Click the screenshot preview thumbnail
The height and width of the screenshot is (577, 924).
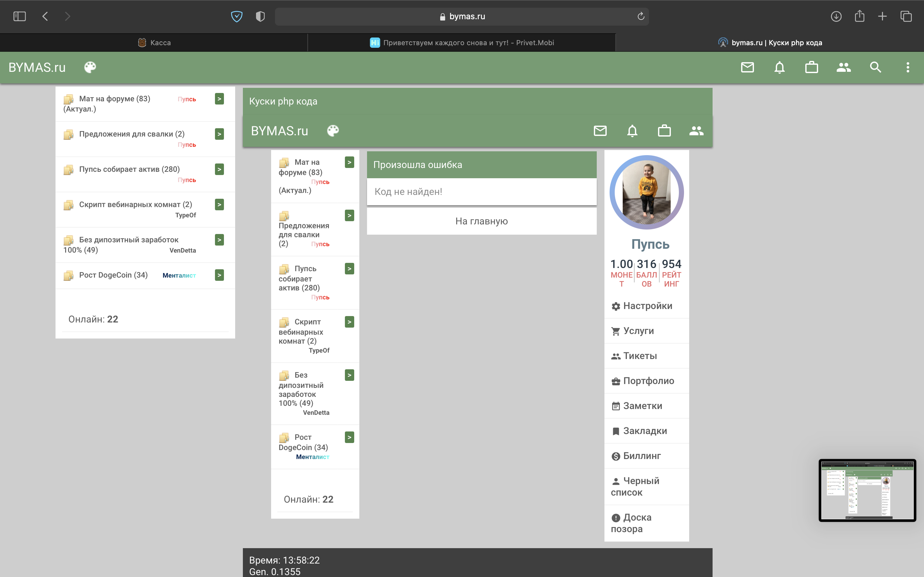pyautogui.click(x=867, y=490)
